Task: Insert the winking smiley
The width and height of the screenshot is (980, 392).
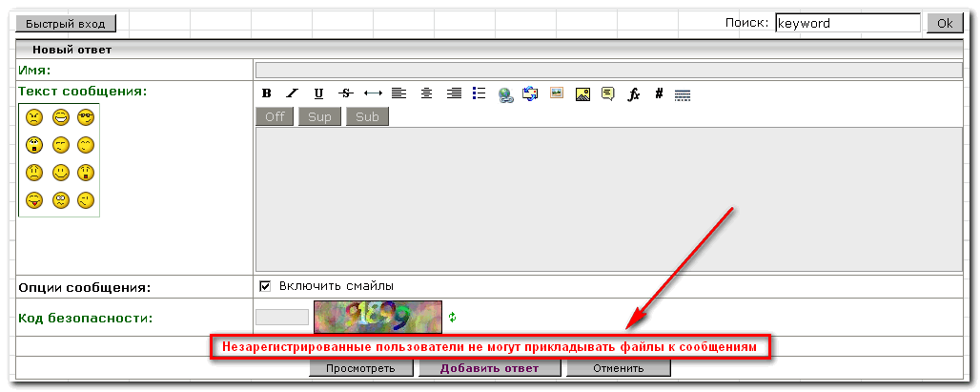Action: 86,200
